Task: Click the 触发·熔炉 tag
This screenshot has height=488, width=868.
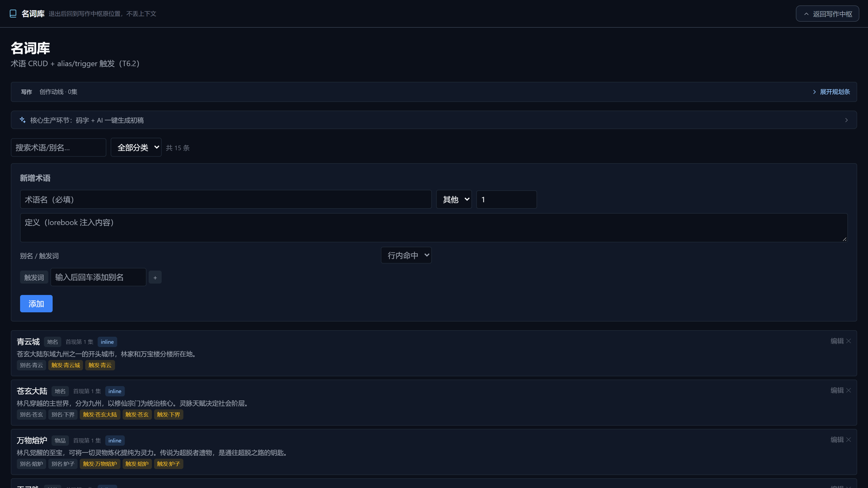Action: pos(137,464)
